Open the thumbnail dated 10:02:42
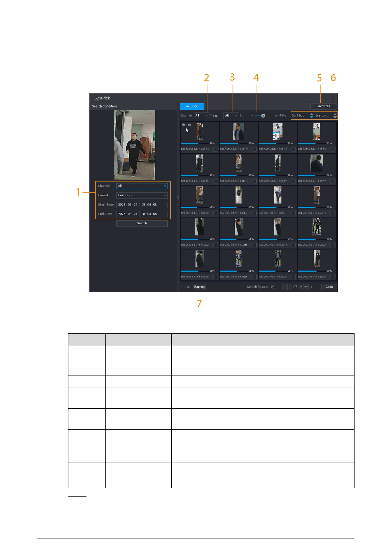 (x=278, y=132)
